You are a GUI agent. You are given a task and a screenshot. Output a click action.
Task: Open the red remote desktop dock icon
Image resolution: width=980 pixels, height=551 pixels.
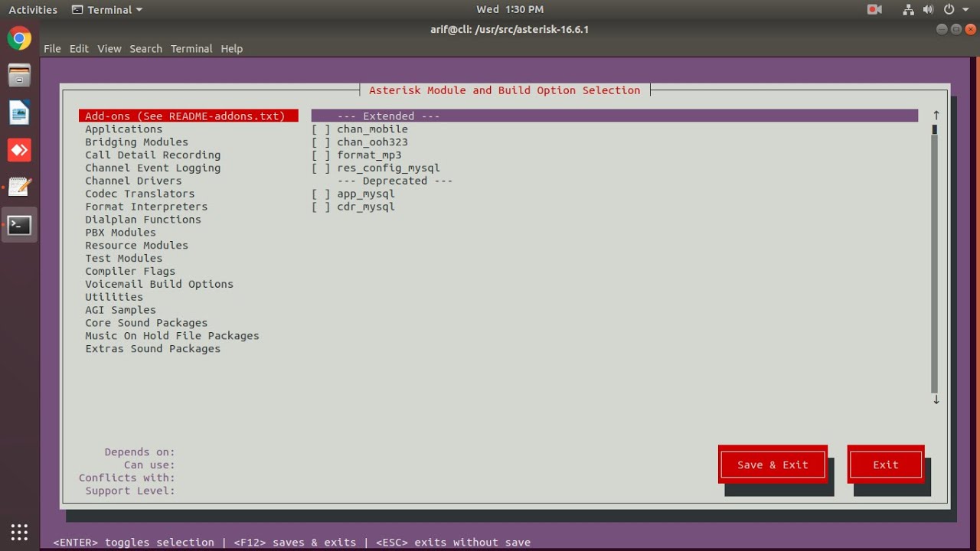(x=19, y=150)
